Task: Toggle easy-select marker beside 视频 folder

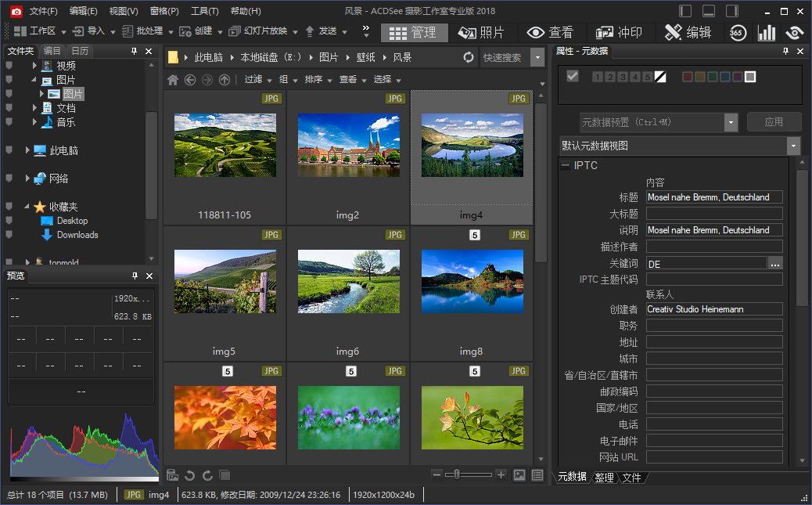Action: click(9, 66)
